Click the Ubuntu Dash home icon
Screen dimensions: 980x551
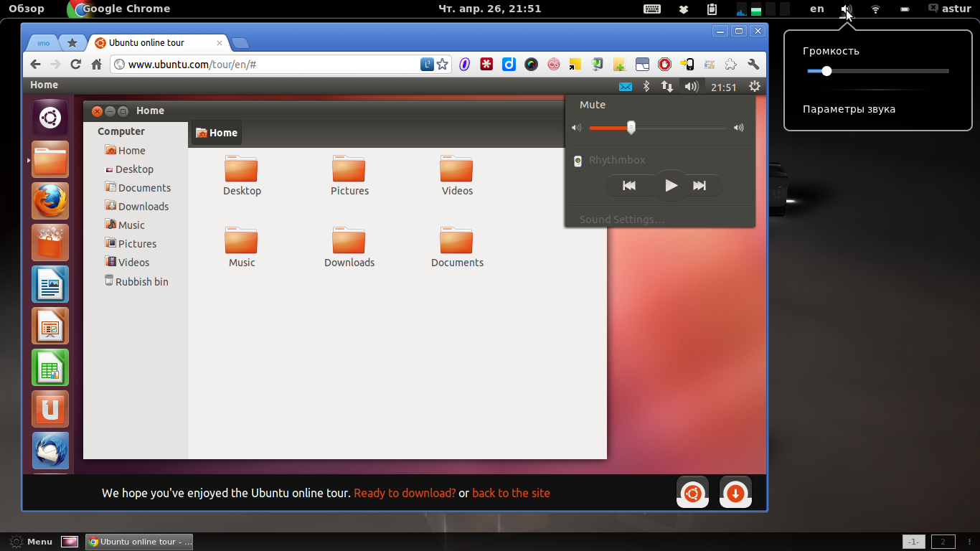pyautogui.click(x=50, y=117)
